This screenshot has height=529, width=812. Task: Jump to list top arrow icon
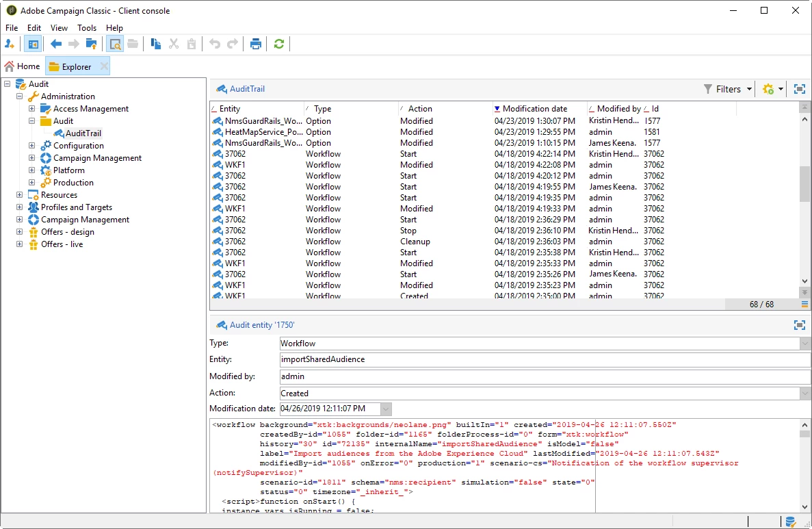(x=804, y=107)
